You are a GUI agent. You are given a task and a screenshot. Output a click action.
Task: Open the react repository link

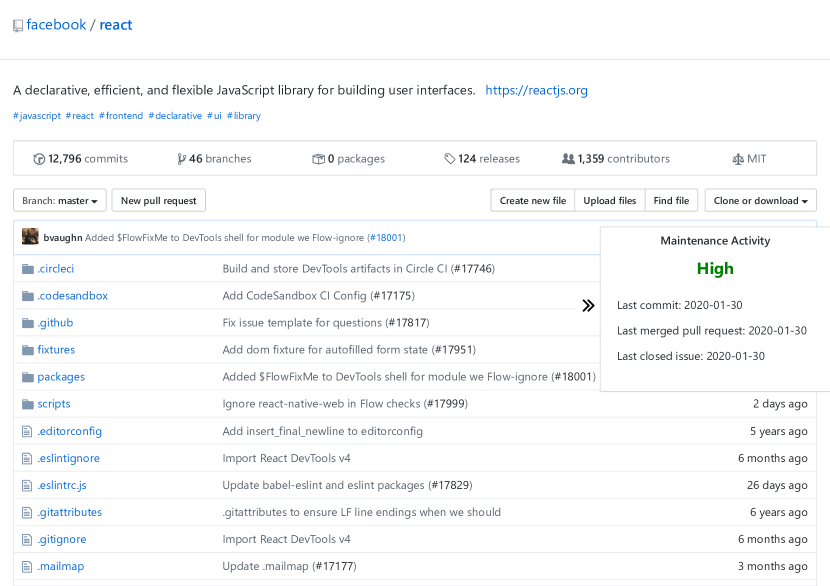(116, 25)
